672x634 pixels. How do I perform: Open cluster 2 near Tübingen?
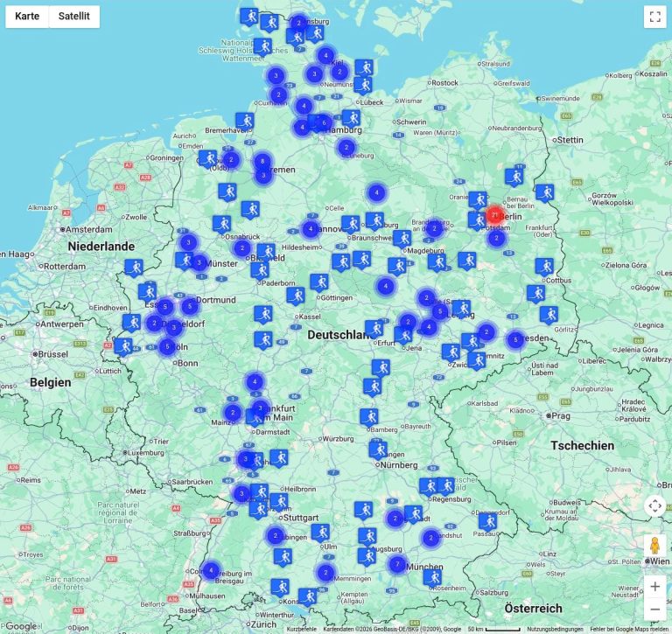click(x=275, y=535)
